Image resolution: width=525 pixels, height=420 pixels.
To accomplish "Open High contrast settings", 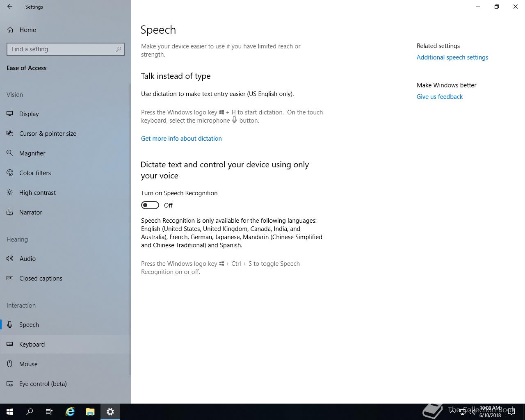I will pyautogui.click(x=66, y=193).
